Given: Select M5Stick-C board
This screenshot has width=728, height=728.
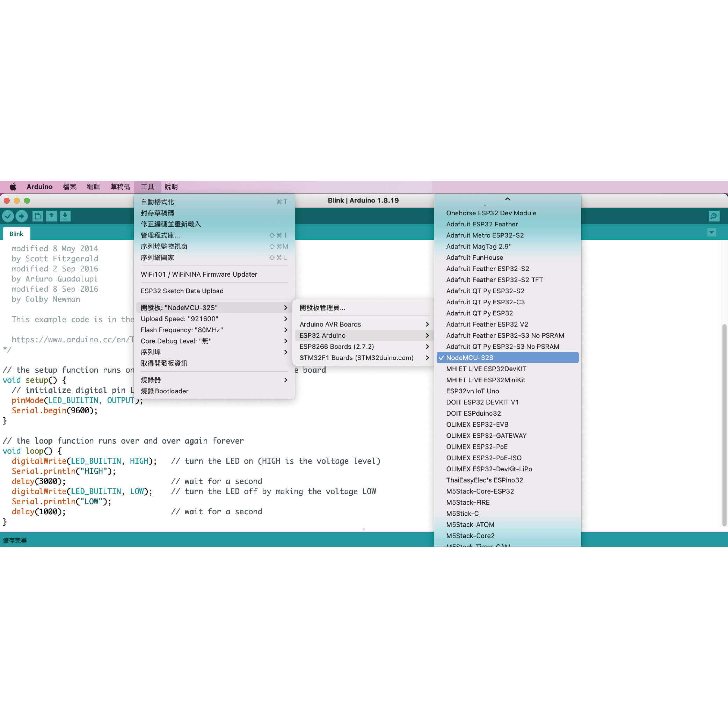Looking at the screenshot, I should tap(507, 514).
